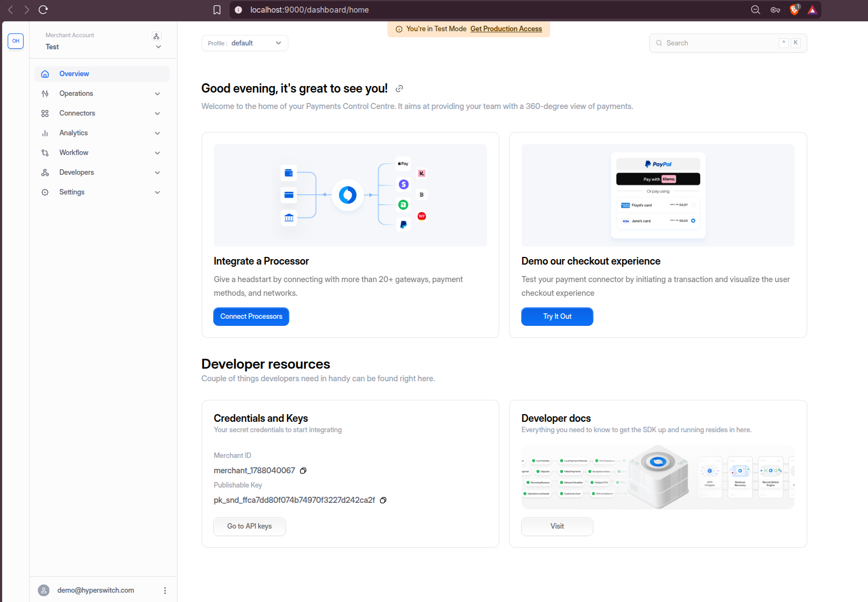Expand the Operations section
Image resolution: width=868 pixels, height=602 pixels.
coord(157,94)
